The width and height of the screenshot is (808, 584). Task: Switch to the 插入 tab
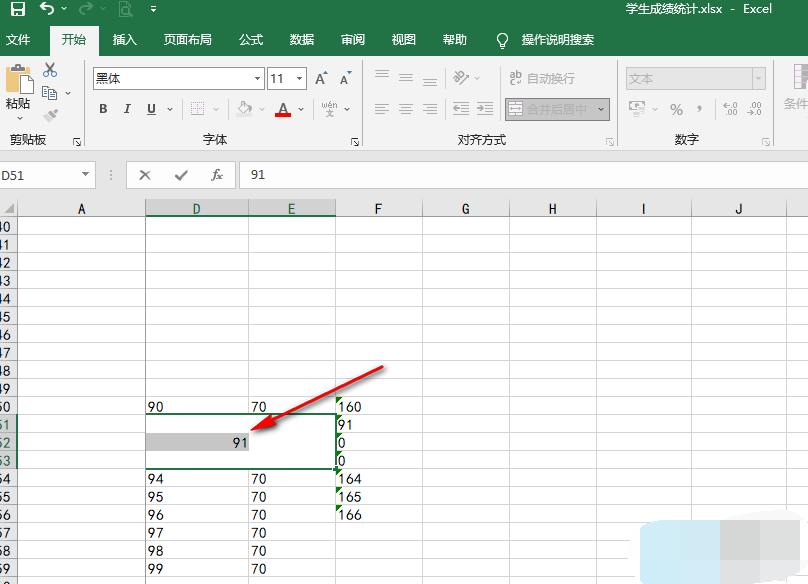click(x=125, y=40)
